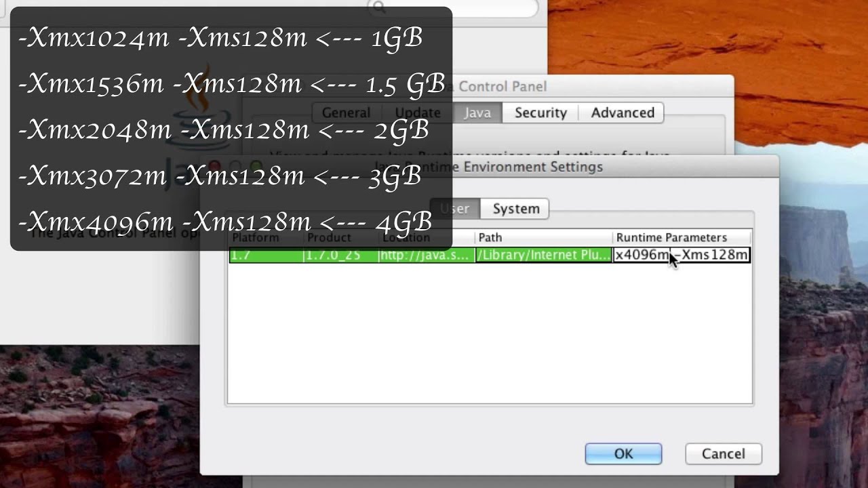Screen dimensions: 868x488
Task: Select the /Library/Internet Plu... path cell
Action: point(543,255)
